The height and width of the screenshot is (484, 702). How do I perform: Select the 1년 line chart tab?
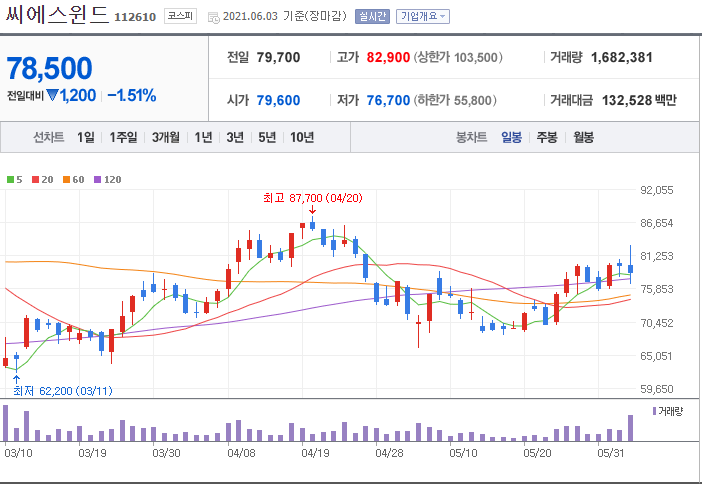[x=203, y=137]
